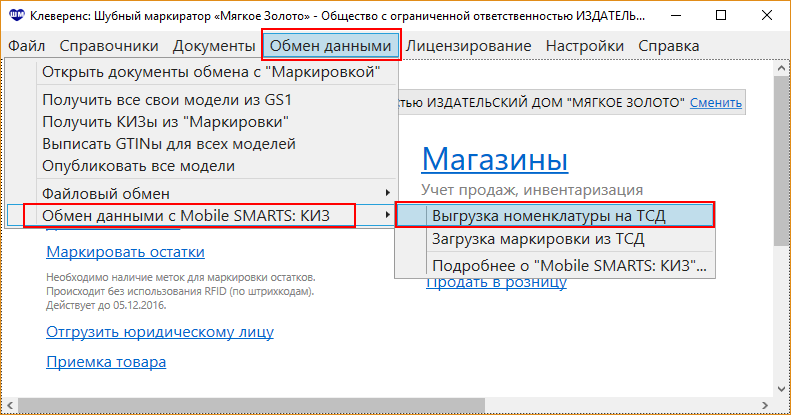The height and width of the screenshot is (415, 791).
Task: Open Отгрузить юридическому лицу link
Action: click(160, 332)
